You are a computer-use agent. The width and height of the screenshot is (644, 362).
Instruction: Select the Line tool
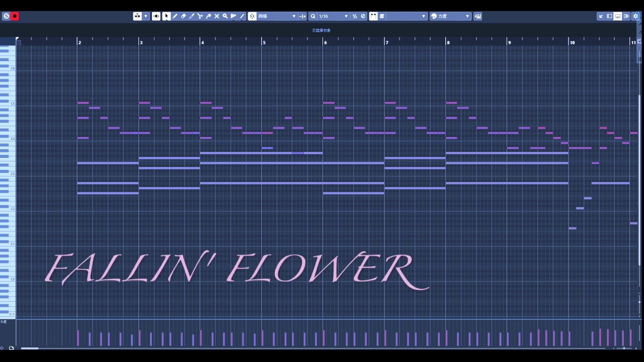[242, 16]
